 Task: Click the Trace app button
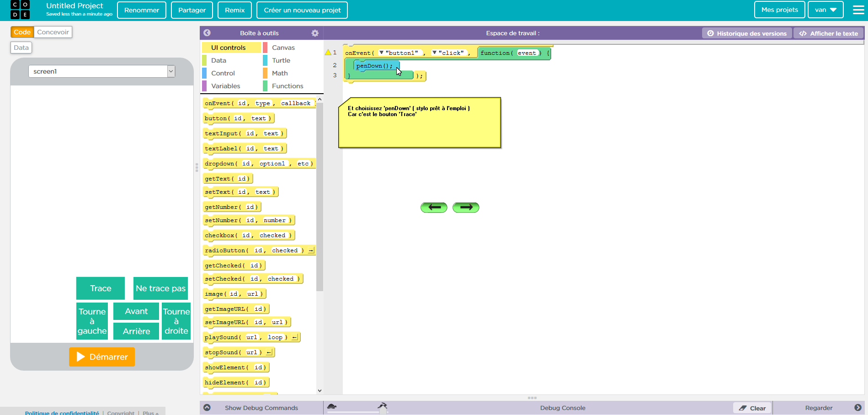click(x=101, y=288)
